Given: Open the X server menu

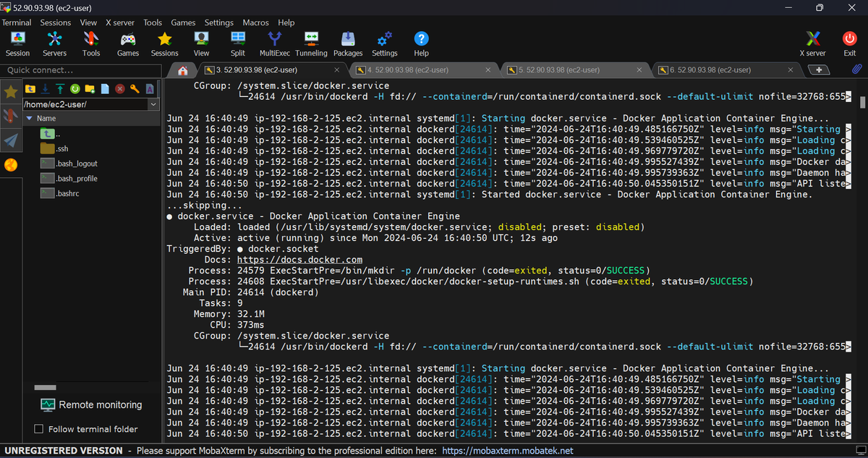Looking at the screenshot, I should pyautogui.click(x=119, y=22).
